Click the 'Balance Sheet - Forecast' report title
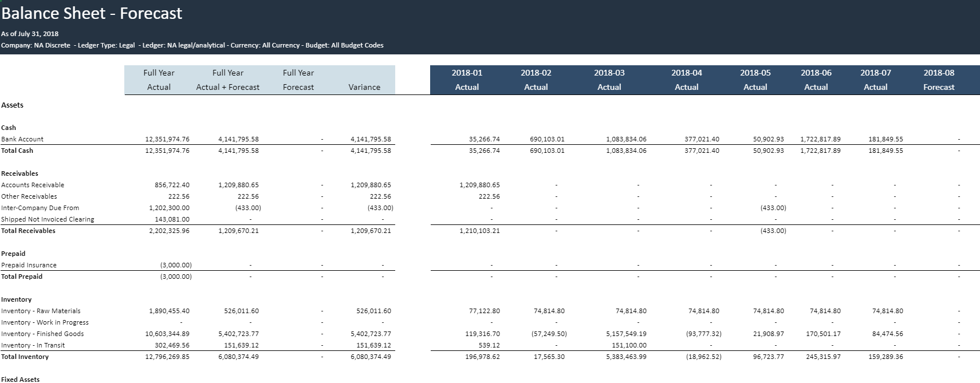 92,13
